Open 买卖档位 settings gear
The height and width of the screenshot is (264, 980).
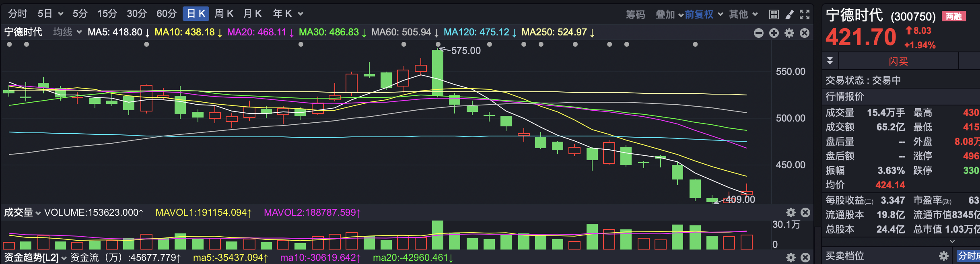pyautogui.click(x=943, y=256)
